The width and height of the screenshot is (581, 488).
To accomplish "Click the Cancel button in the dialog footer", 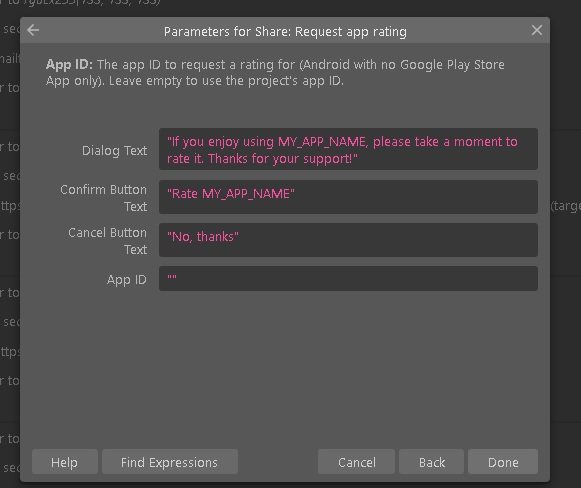I will click(356, 462).
